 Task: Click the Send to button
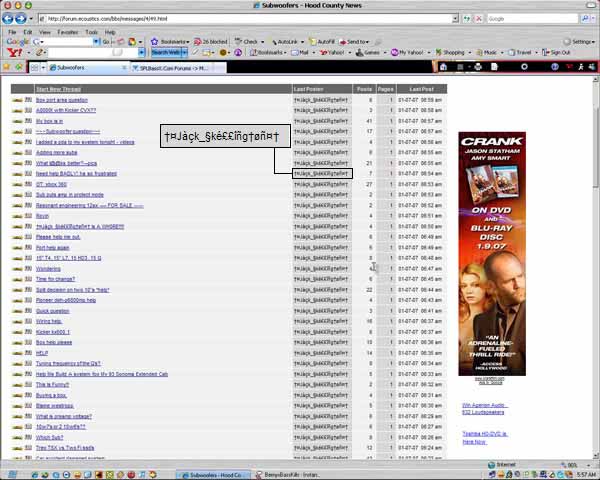(354, 41)
